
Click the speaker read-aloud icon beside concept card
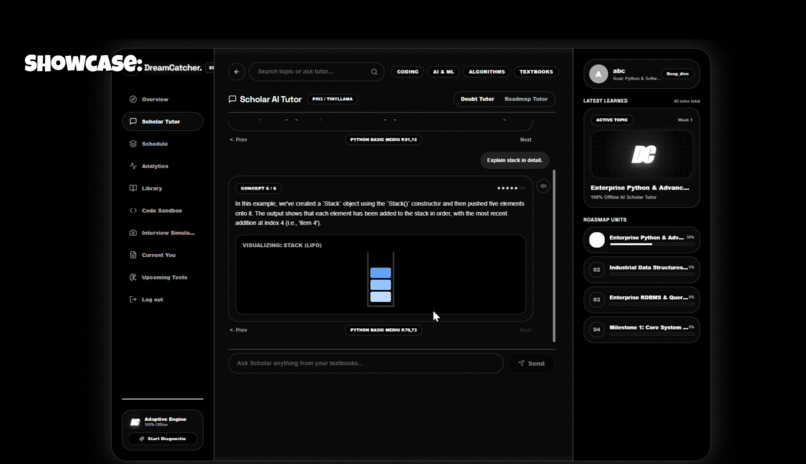coord(543,186)
